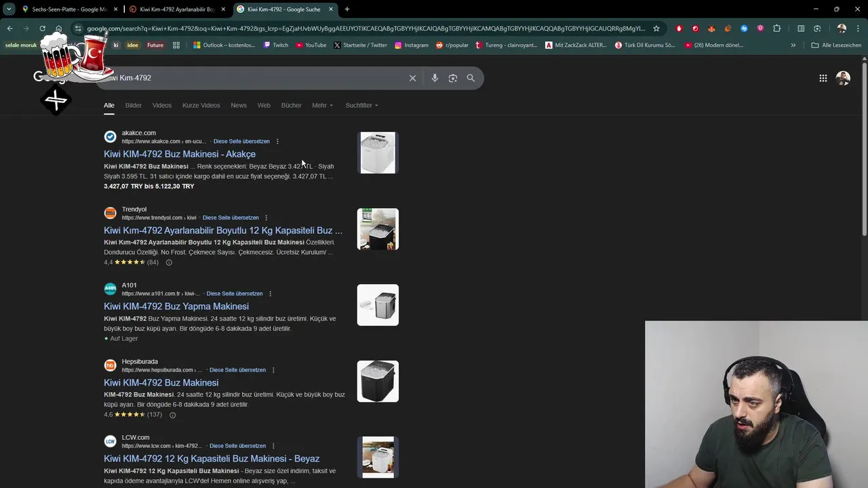Screen dimensions: 868x488
Task: Open the Alle Lesezeichen folder
Action: coord(836,45)
